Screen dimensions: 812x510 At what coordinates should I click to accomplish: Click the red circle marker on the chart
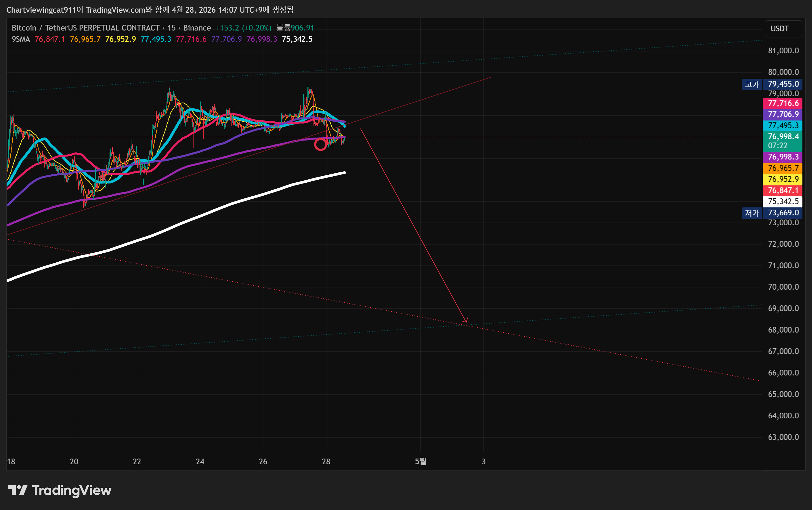point(320,145)
